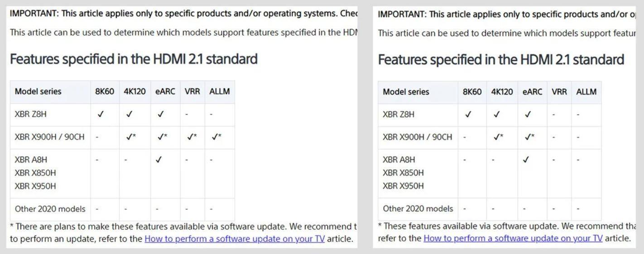
Task: Click the 4K120 checkmark for X900H in left table
Action: point(130,137)
